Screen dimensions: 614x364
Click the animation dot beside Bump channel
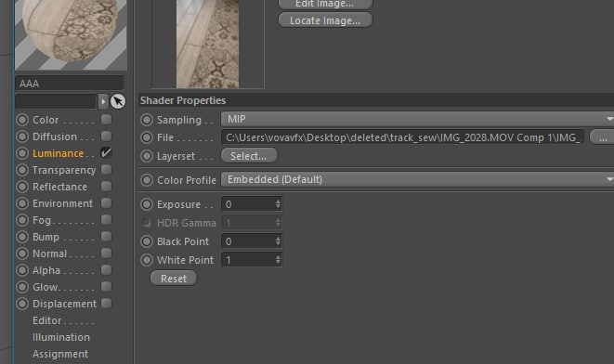[22, 237]
